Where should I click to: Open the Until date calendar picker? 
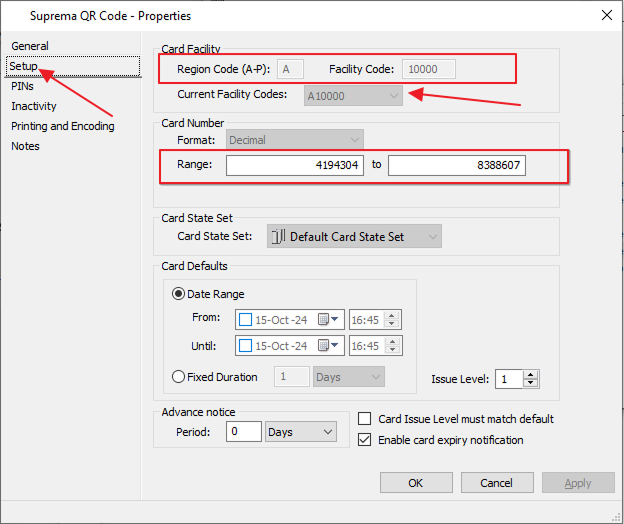pyautogui.click(x=325, y=346)
